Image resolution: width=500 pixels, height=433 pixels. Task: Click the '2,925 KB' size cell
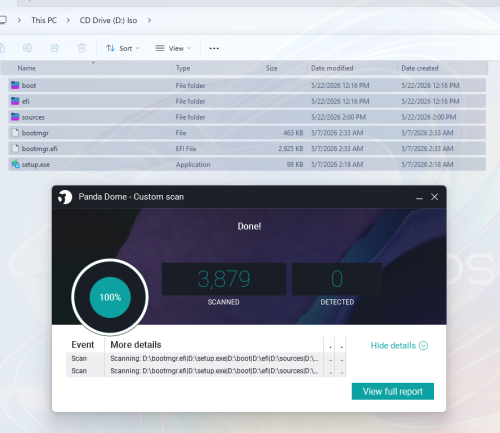(291, 149)
